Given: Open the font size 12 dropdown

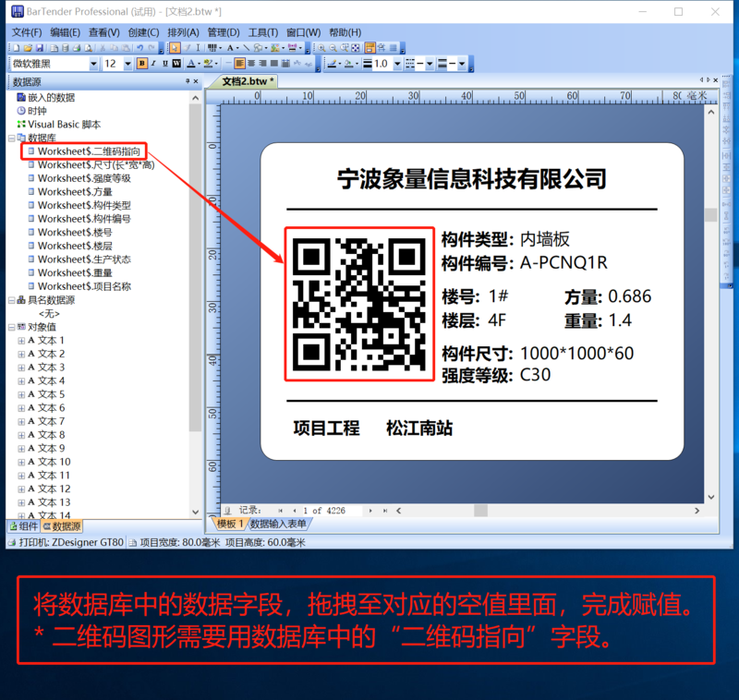Looking at the screenshot, I should tap(127, 64).
